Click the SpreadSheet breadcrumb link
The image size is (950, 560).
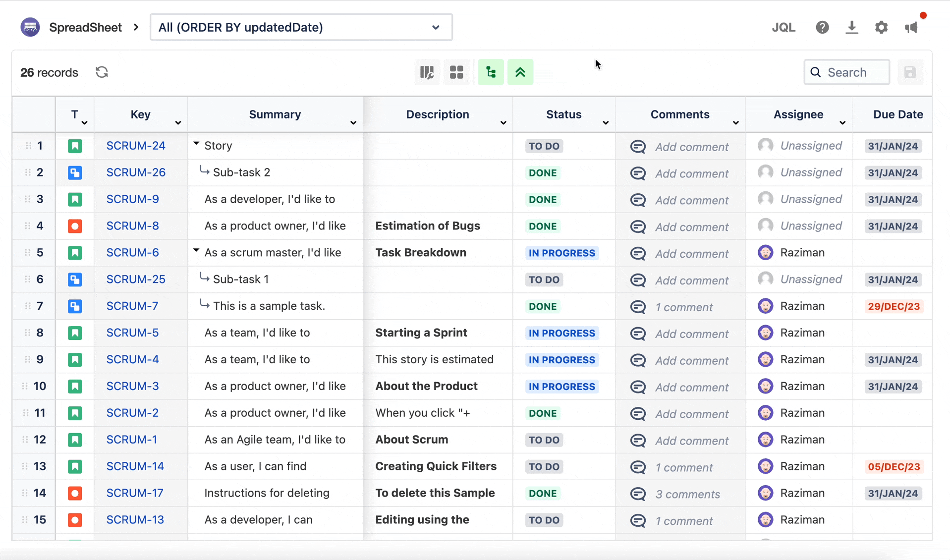coord(85,27)
